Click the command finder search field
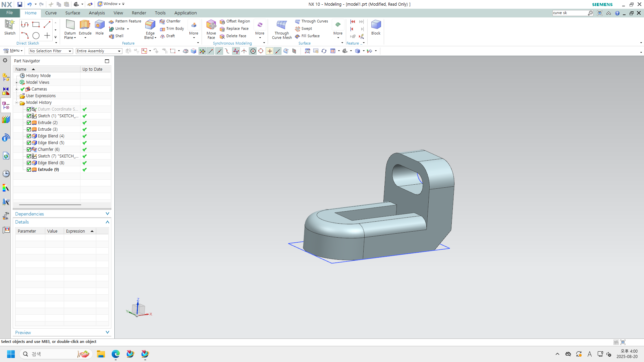Viewport: 644px width, 362px height. click(570, 13)
